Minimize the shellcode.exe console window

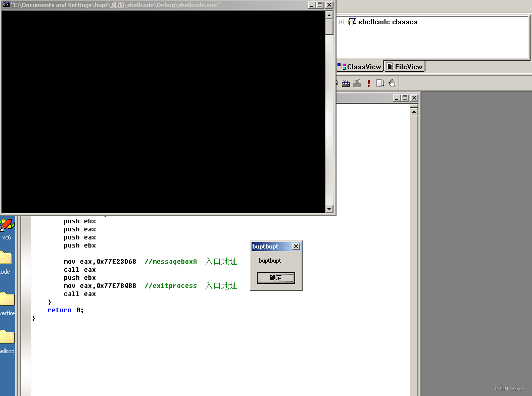coord(312,5)
